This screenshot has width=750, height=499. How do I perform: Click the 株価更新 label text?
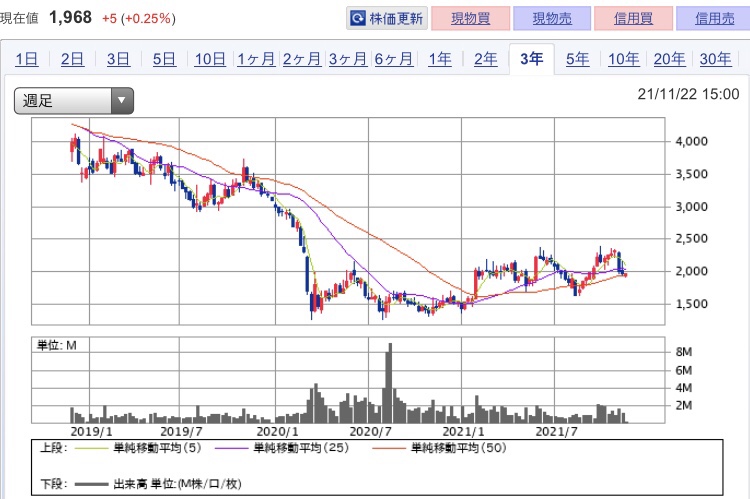click(x=396, y=19)
